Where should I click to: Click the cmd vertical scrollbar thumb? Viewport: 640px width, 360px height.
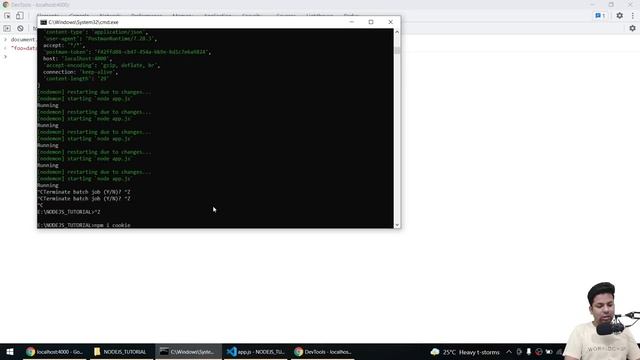click(x=397, y=51)
